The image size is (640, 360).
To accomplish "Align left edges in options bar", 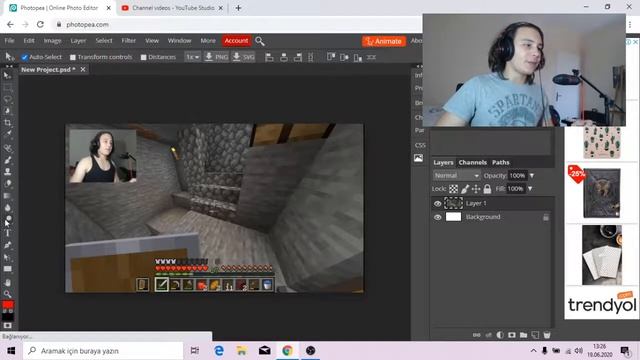I will [x=269, y=58].
